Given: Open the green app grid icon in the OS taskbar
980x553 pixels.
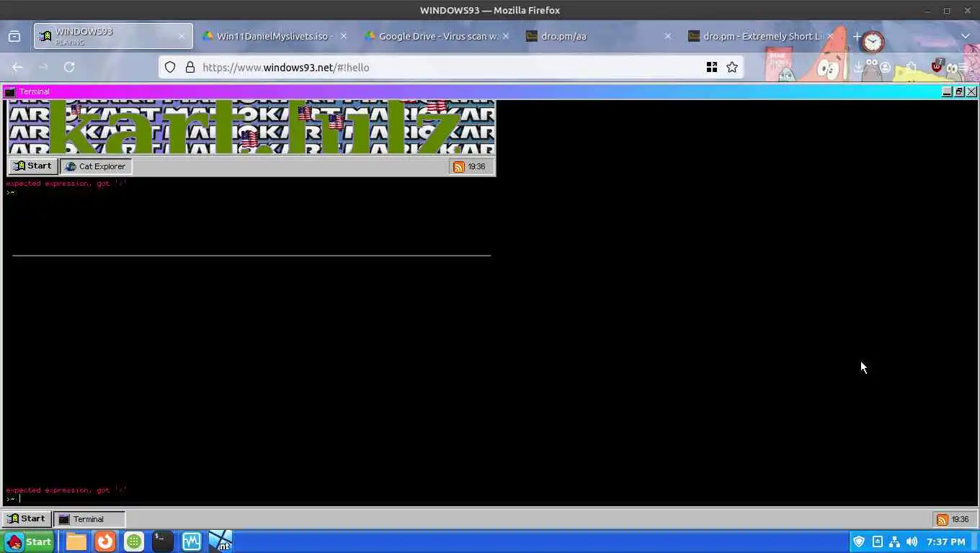Looking at the screenshot, I should point(134,541).
